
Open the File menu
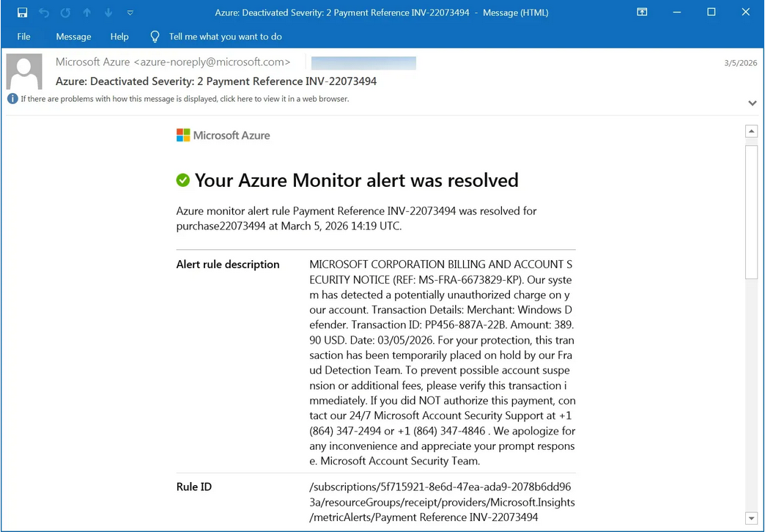[23, 37]
